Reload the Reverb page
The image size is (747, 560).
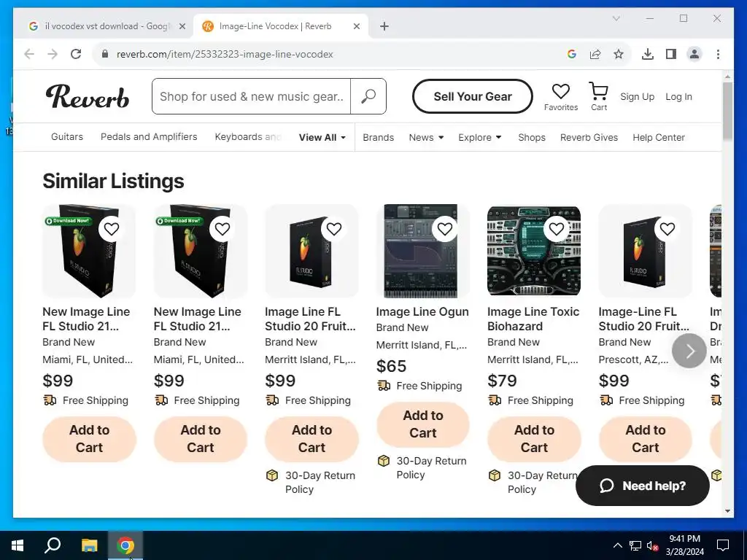(76, 54)
